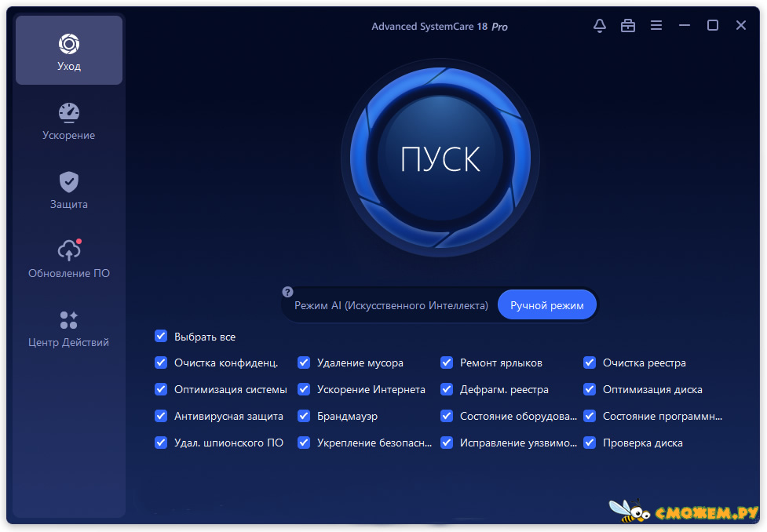
Task: Uncheck Состояние программн... checkbox
Action: click(x=590, y=416)
